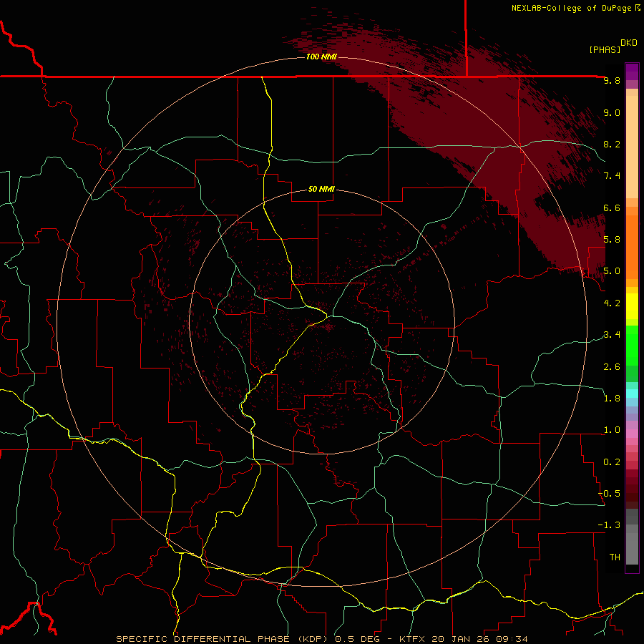
Task: Select the 3.4 scale label
Action: [612, 335]
